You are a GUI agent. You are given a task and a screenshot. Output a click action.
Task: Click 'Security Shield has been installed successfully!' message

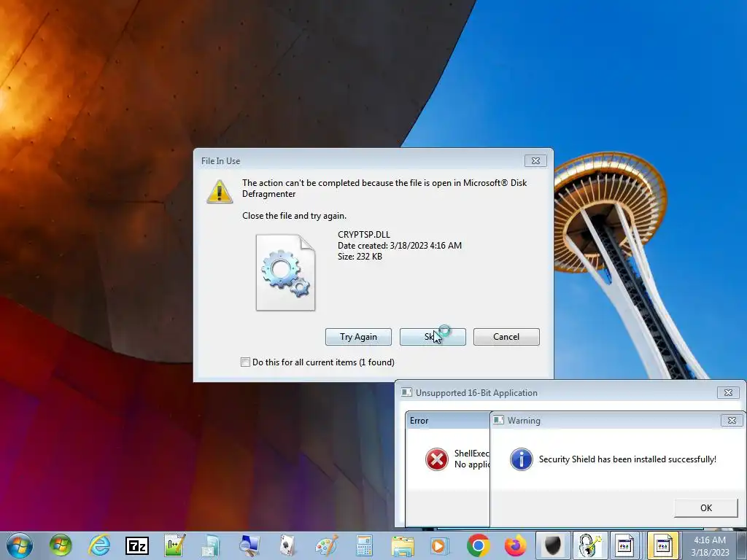tap(627, 459)
